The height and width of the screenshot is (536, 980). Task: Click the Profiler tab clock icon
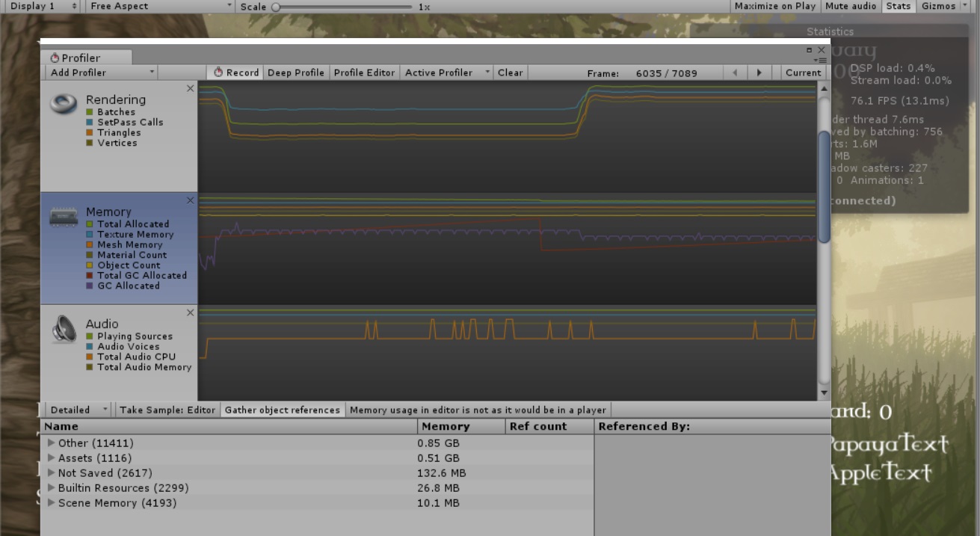tap(54, 56)
